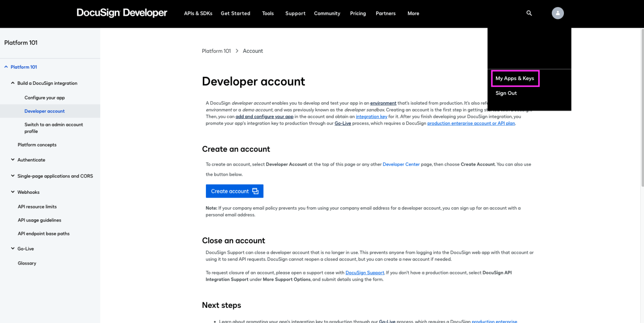Screen dimensions: 644x323
Task: Click the Create account button
Action: coord(230,191)
